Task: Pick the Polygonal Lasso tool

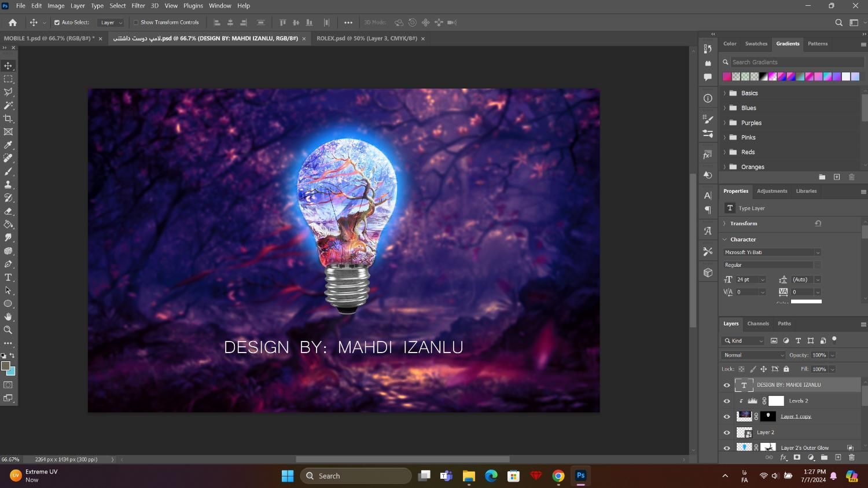Action: [8, 92]
